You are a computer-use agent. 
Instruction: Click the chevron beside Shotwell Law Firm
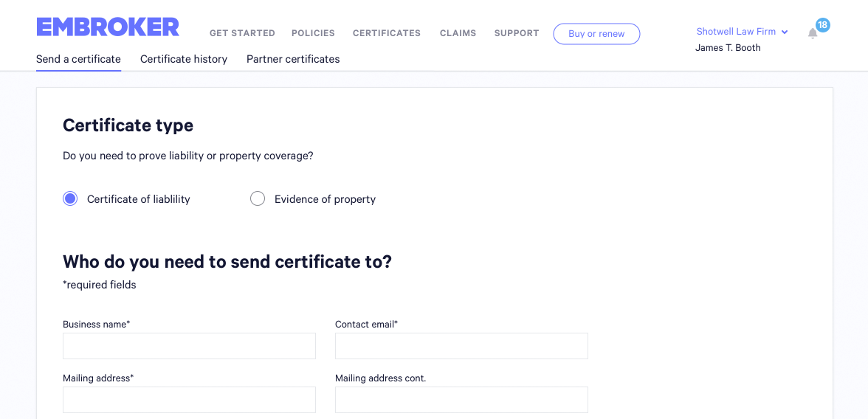(x=785, y=32)
